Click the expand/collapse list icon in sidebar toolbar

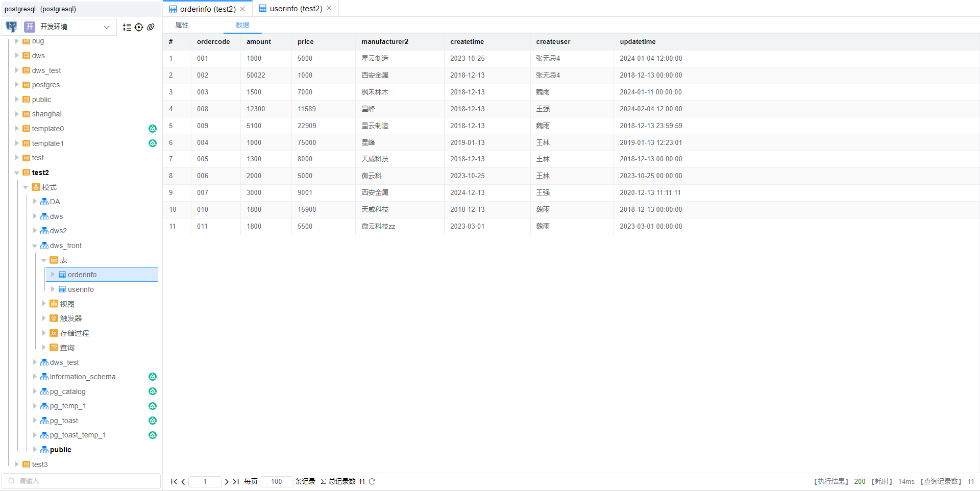tap(127, 27)
